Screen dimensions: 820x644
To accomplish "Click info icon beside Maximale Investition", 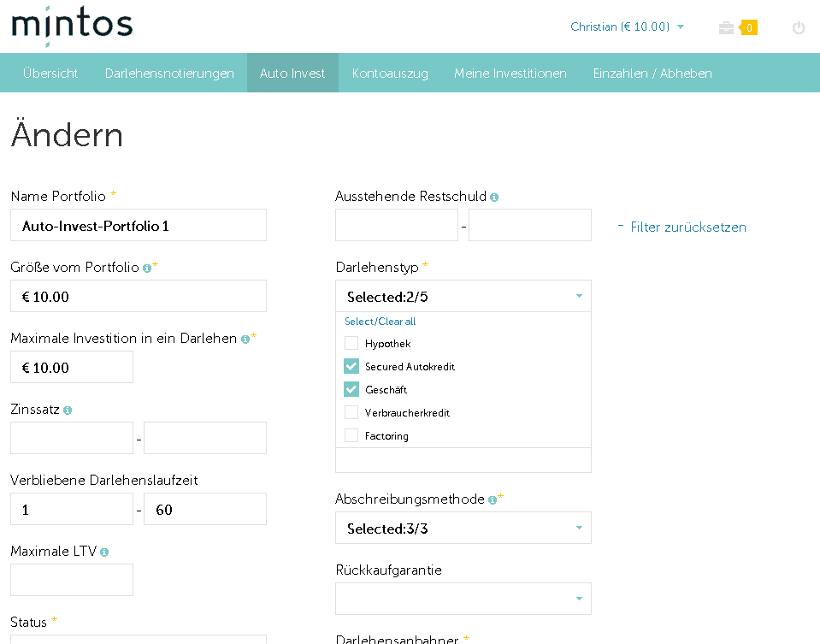I will click(x=245, y=339).
